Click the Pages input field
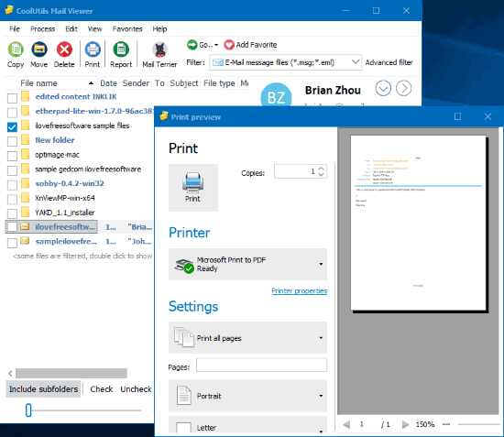 (x=262, y=365)
